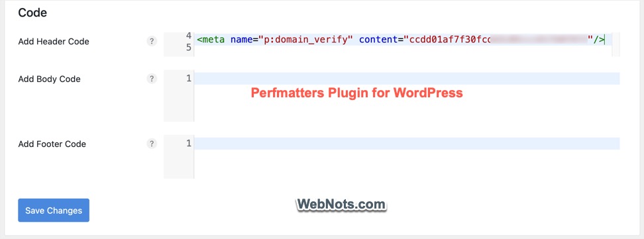Click the "Add Footer Code" label

(x=52, y=144)
